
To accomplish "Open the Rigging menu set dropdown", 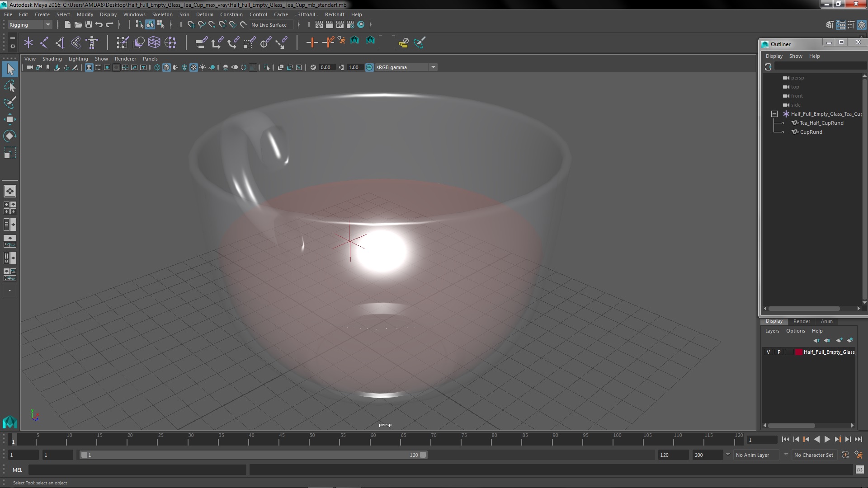I will [30, 25].
